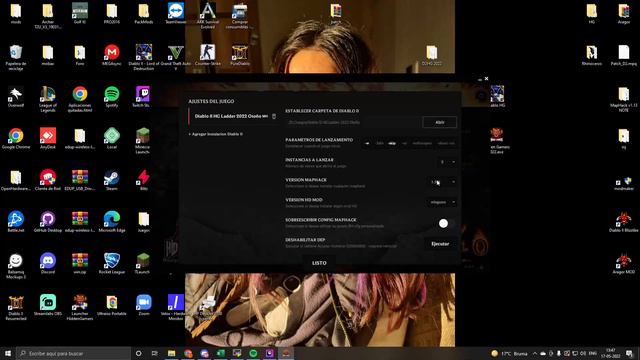This screenshot has height=360, width=640.
Task: Click the LISTO button
Action: coord(319,263)
